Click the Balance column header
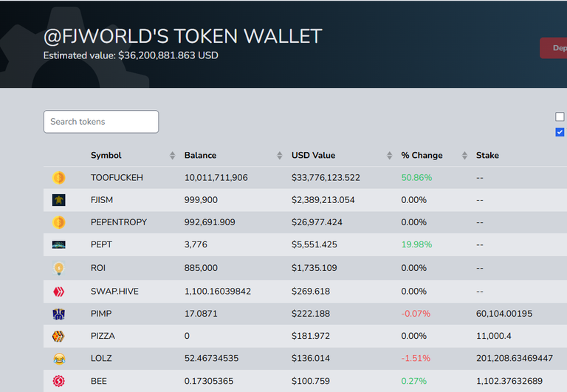This screenshot has width=567, height=392. (x=200, y=156)
